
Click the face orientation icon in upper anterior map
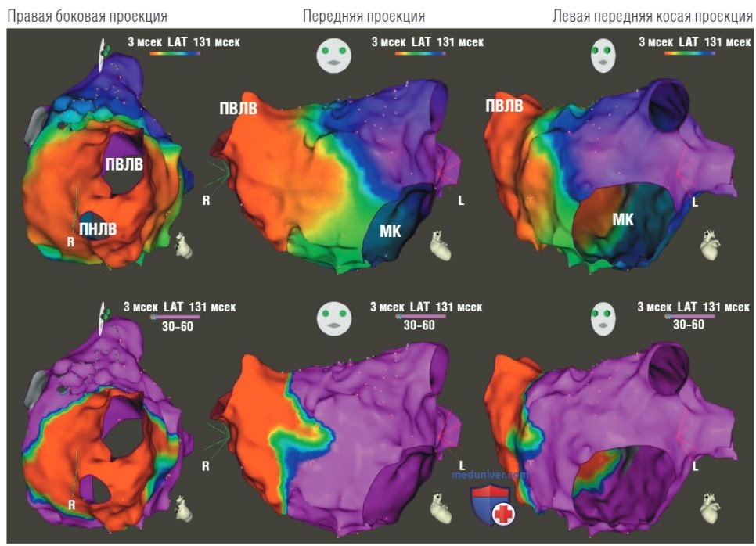(x=333, y=56)
